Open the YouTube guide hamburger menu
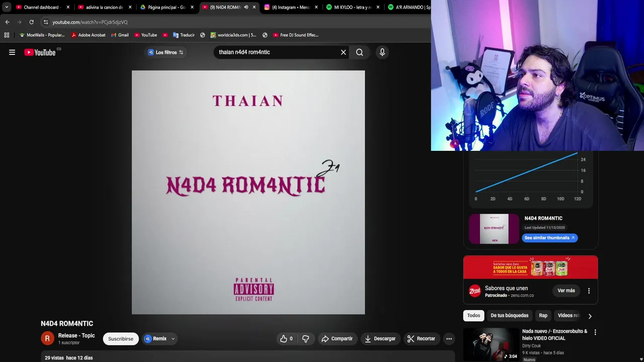This screenshot has height=362, width=644. (12, 52)
